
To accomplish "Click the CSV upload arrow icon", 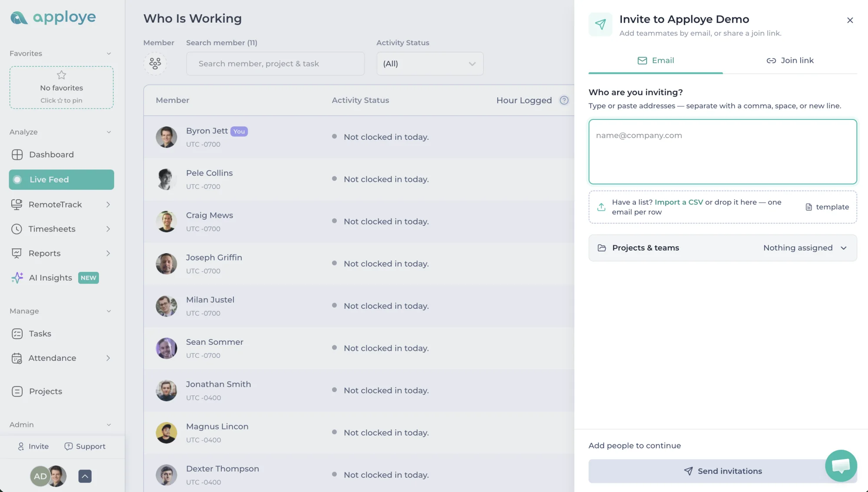I will (601, 207).
